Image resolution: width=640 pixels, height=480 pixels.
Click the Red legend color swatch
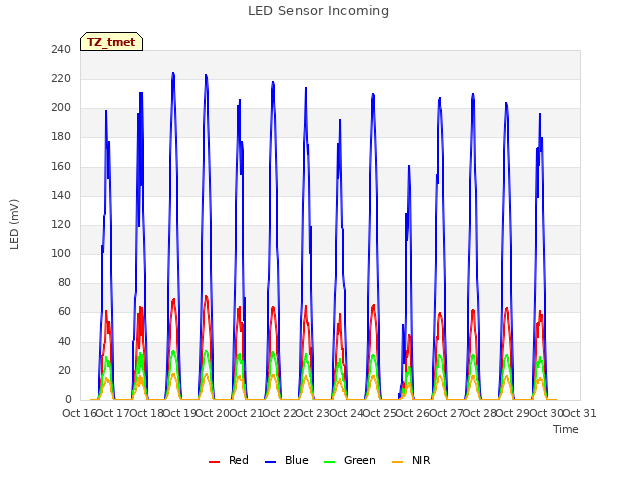click(214, 462)
